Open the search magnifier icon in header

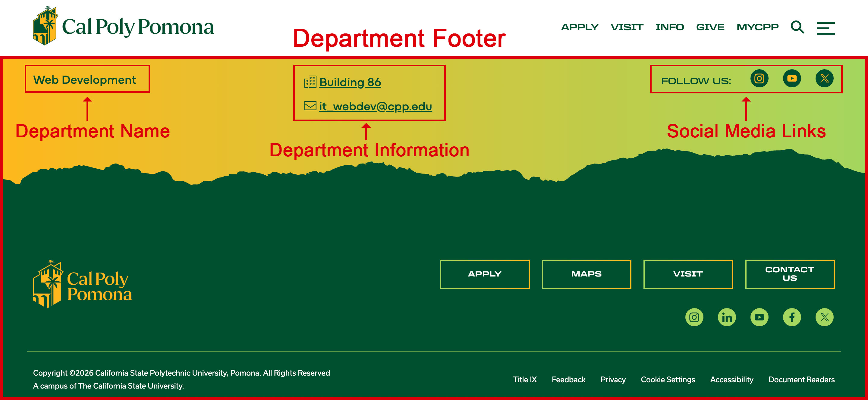[x=797, y=27]
